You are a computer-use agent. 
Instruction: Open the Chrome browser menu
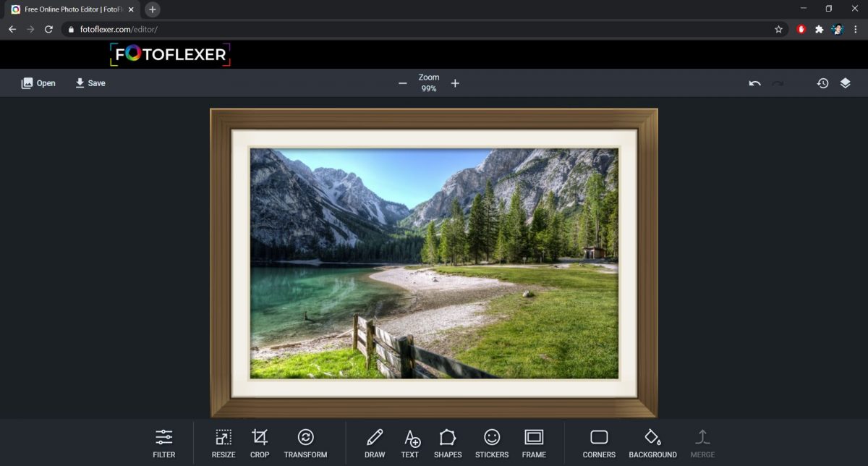coord(856,29)
